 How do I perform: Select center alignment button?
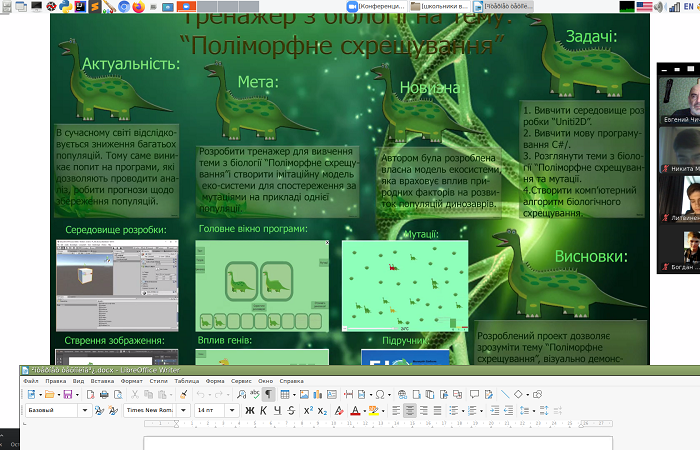(x=411, y=411)
